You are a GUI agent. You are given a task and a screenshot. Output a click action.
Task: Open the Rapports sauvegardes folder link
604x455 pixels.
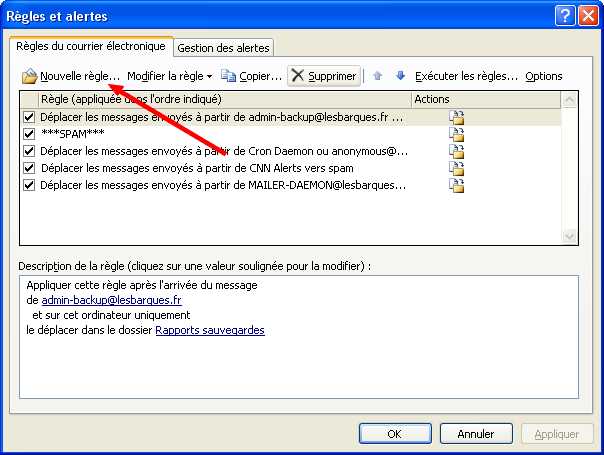point(210,330)
